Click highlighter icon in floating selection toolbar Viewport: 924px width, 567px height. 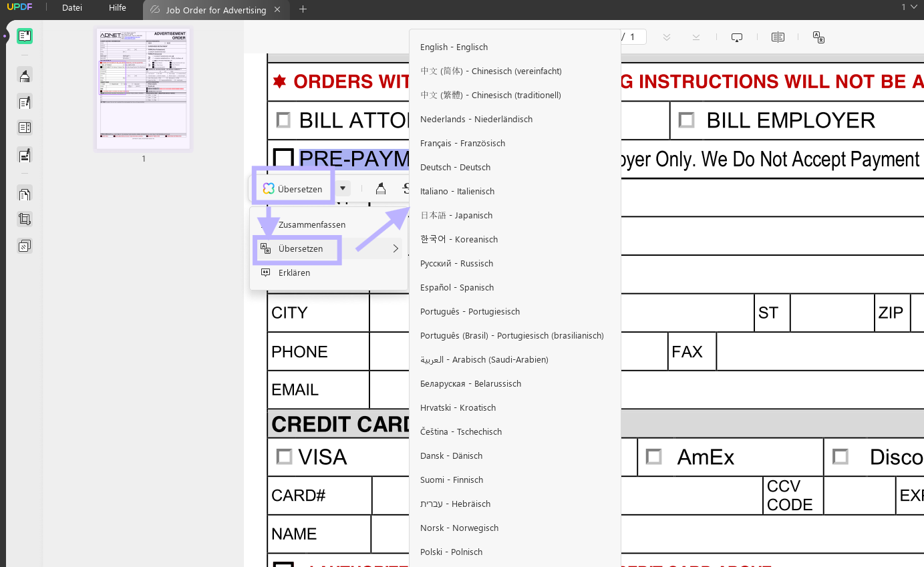pyautogui.click(x=381, y=189)
